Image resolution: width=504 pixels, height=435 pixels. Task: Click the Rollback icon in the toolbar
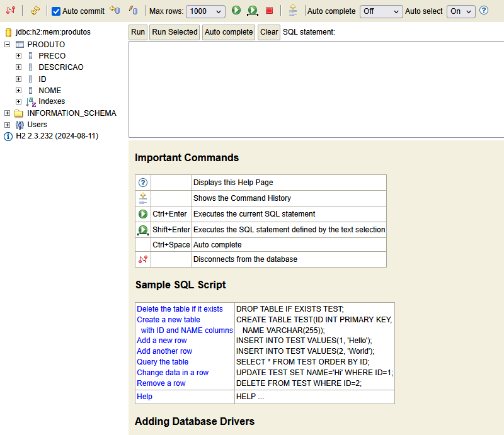[115, 10]
